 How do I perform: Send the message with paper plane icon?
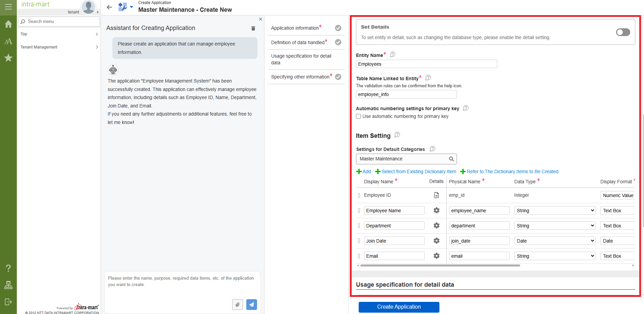click(x=251, y=305)
